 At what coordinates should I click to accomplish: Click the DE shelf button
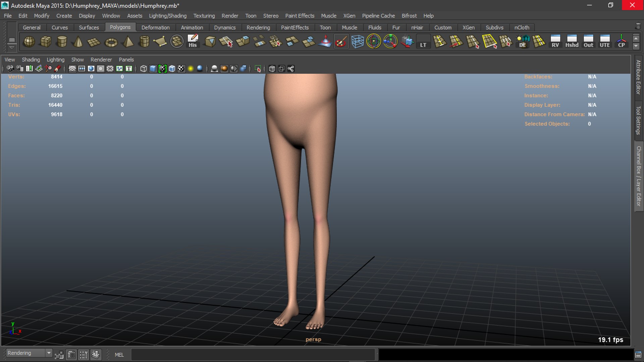coord(523,42)
